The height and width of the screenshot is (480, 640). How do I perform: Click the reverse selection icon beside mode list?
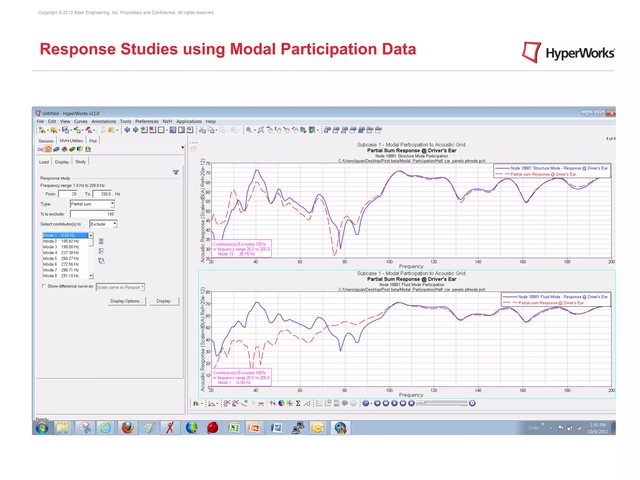tap(101, 260)
